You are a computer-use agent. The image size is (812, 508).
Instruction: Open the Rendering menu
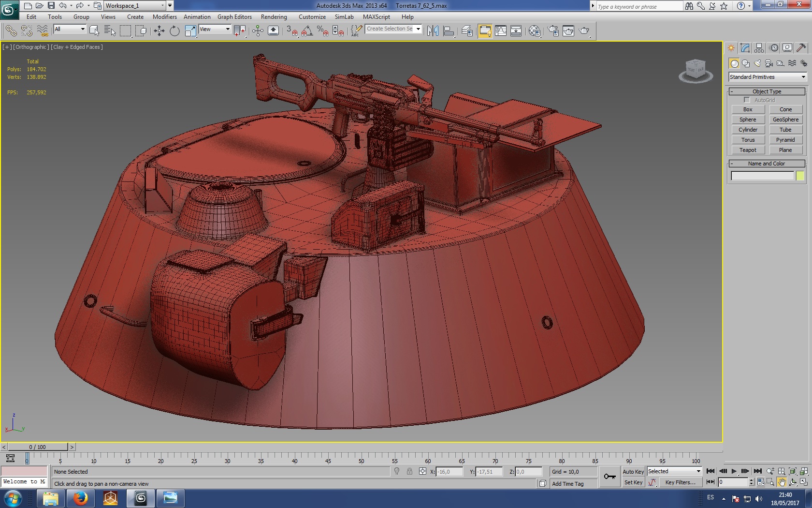(274, 17)
